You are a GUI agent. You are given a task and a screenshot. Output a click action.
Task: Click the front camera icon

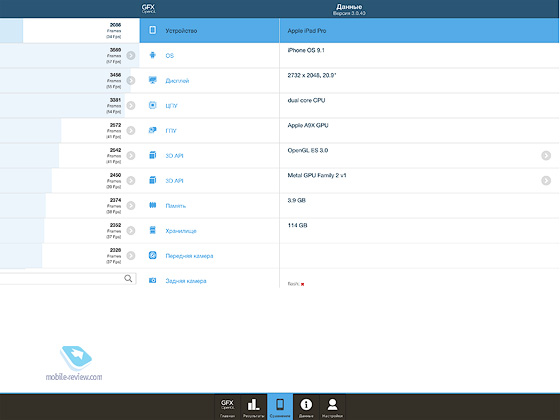point(152,255)
